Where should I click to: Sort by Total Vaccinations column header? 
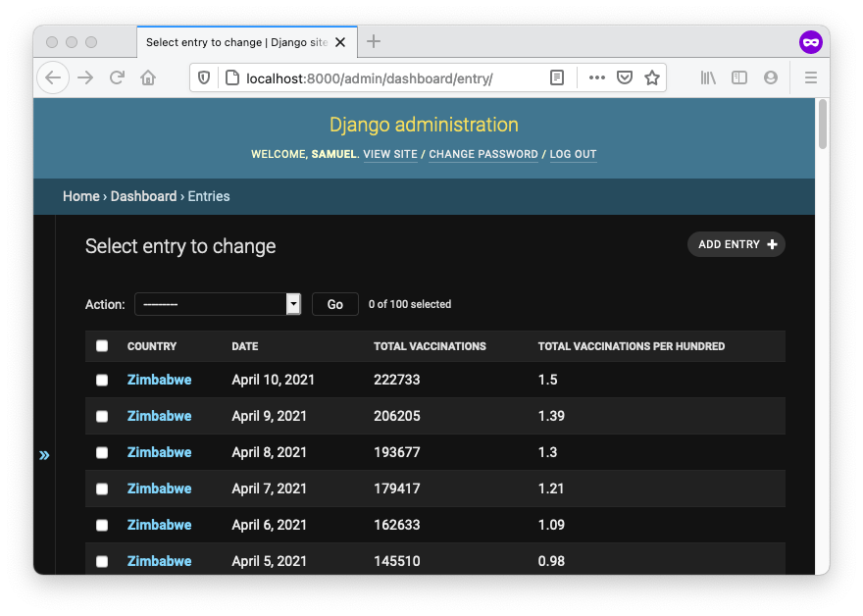coord(430,346)
